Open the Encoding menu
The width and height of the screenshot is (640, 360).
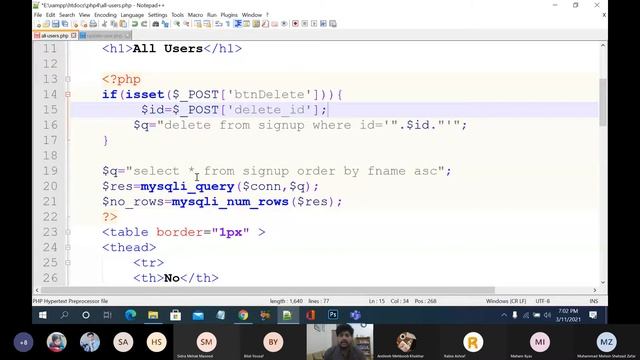tap(105, 15)
